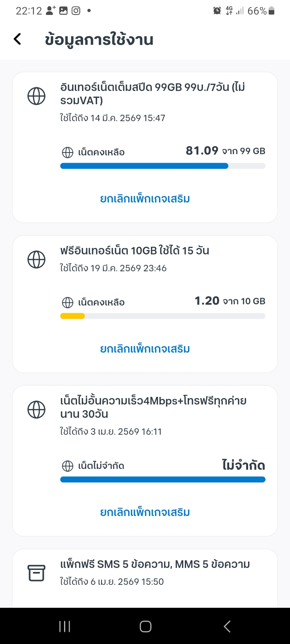
Task: Tap the back arrow in the header
Action: click(x=17, y=39)
